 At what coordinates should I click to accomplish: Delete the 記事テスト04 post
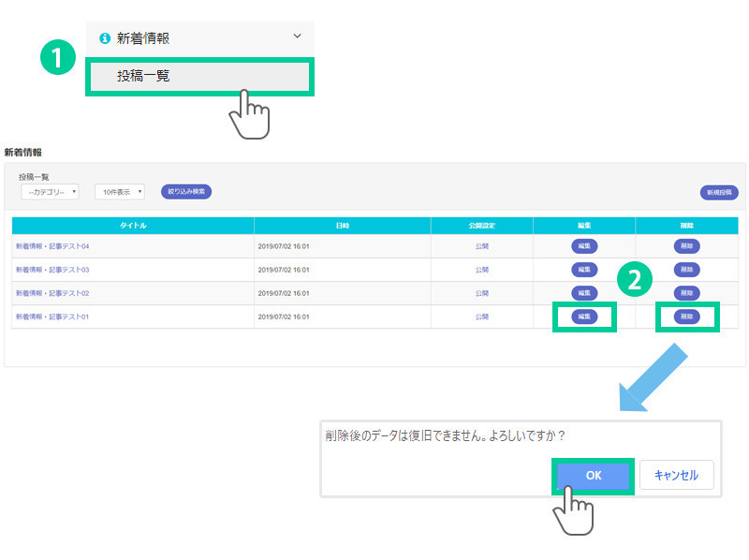(686, 246)
